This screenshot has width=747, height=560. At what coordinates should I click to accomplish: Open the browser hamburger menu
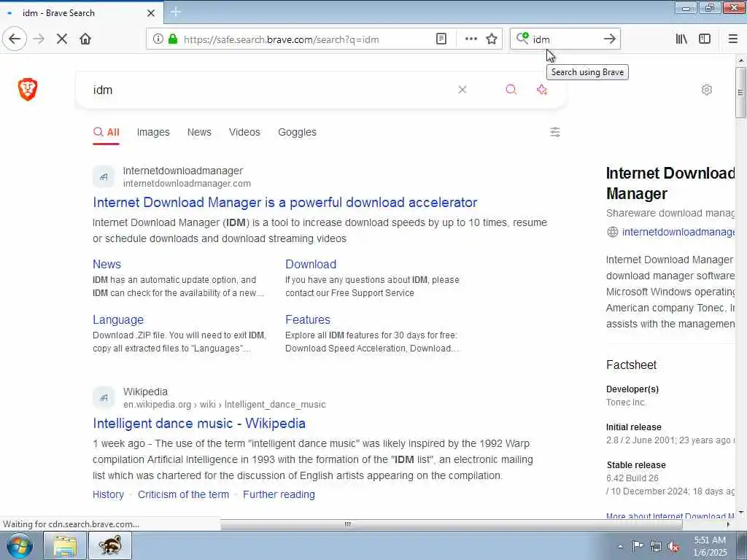pos(733,39)
